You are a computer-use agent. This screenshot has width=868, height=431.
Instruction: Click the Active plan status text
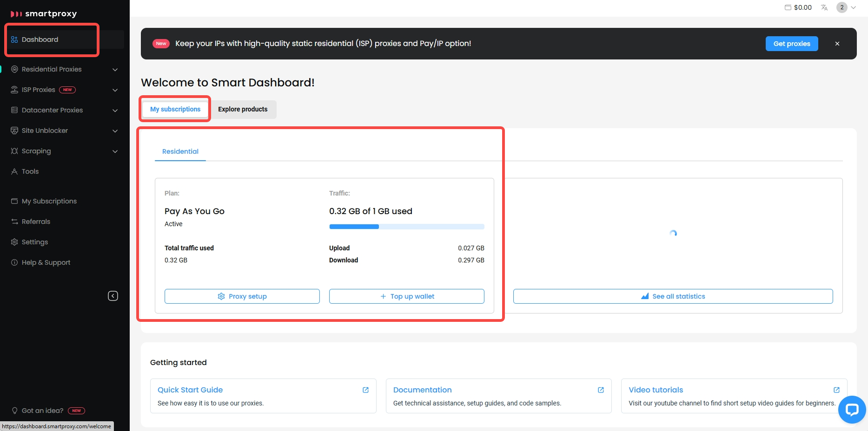click(x=173, y=224)
